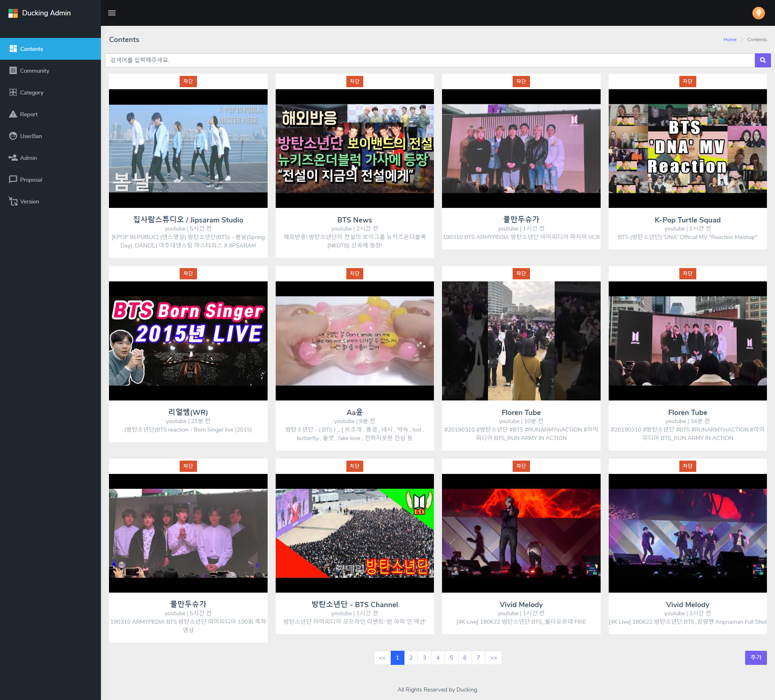
Task: Click the Admin users icon
Action: (13, 157)
